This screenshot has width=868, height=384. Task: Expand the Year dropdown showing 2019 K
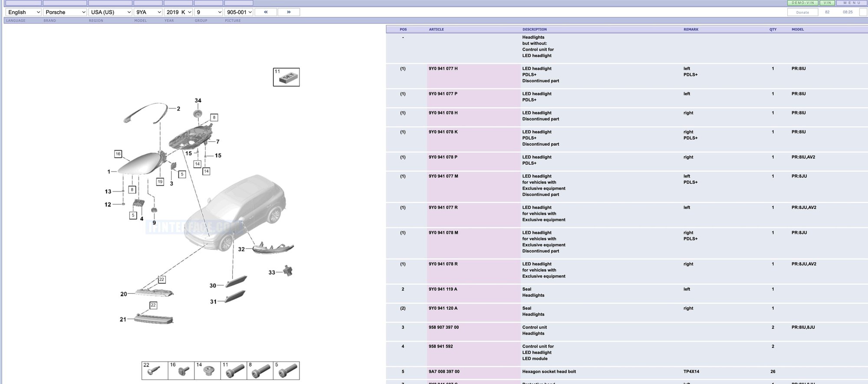click(178, 12)
